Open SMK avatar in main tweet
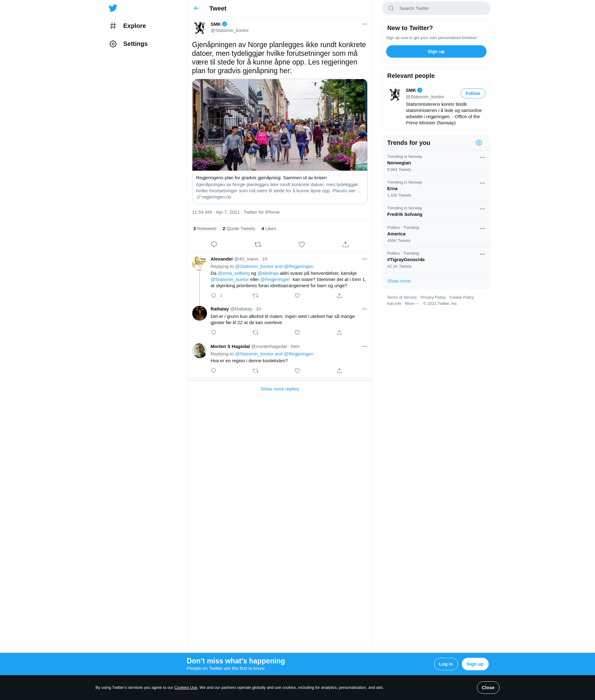The height and width of the screenshot is (700, 595). (199, 28)
